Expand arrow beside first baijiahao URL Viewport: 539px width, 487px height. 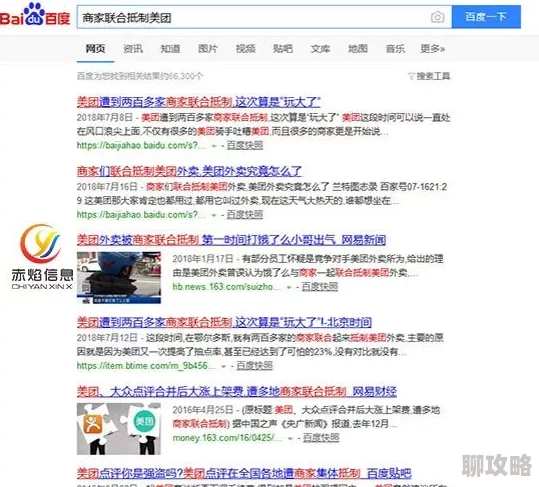[x=214, y=146]
